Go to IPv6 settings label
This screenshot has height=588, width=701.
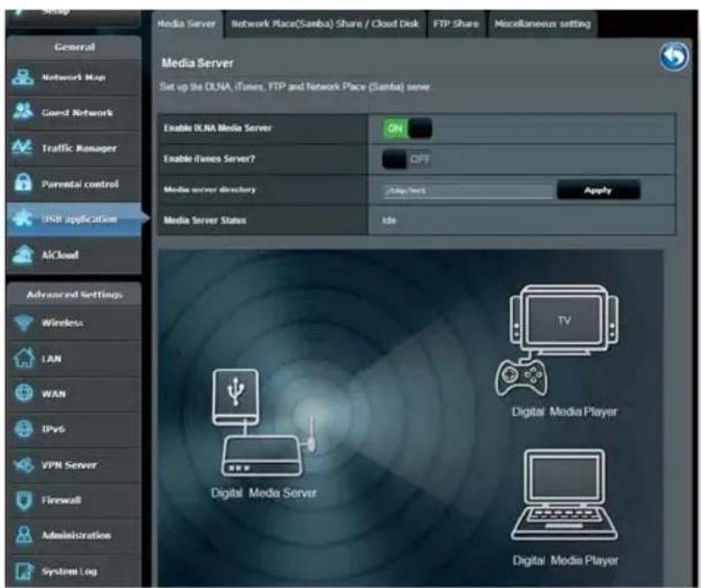pyautogui.click(x=53, y=429)
